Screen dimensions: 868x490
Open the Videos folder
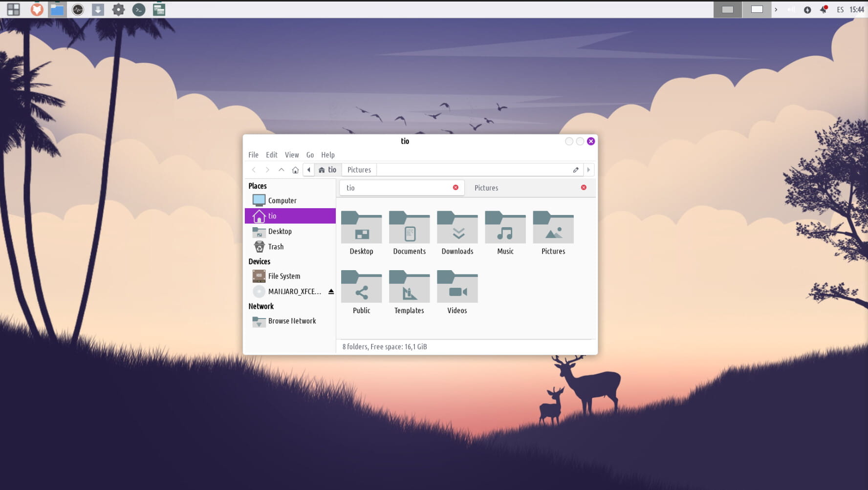[457, 287]
